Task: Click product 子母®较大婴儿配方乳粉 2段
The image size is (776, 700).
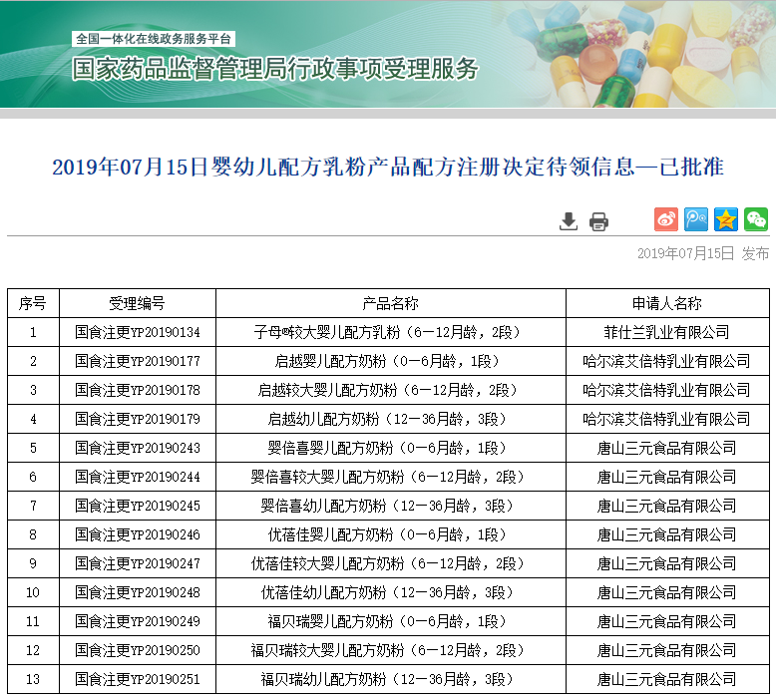Action: [x=391, y=332]
